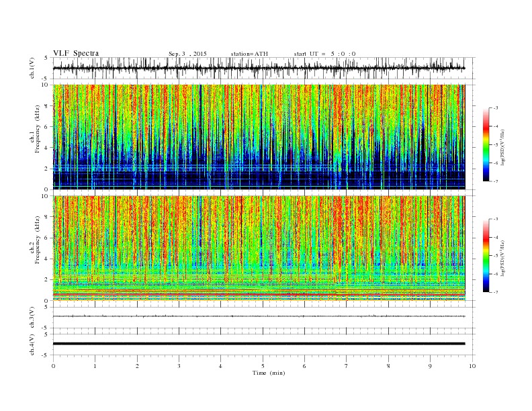Click the ch.1 spectrogram panel
Viewport: 532px width, 411px height.
(x=259, y=137)
